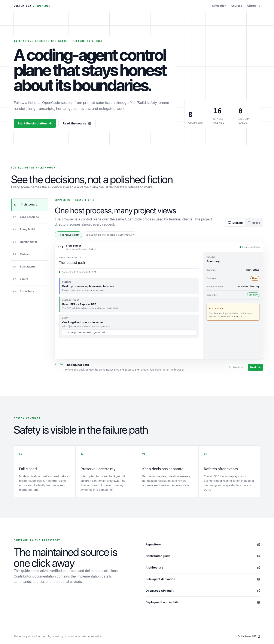The width and height of the screenshot is (274, 644).
Task: Click the 'Desktop browser + phone over Tailscale' card
Action: pyautogui.click(x=129, y=286)
